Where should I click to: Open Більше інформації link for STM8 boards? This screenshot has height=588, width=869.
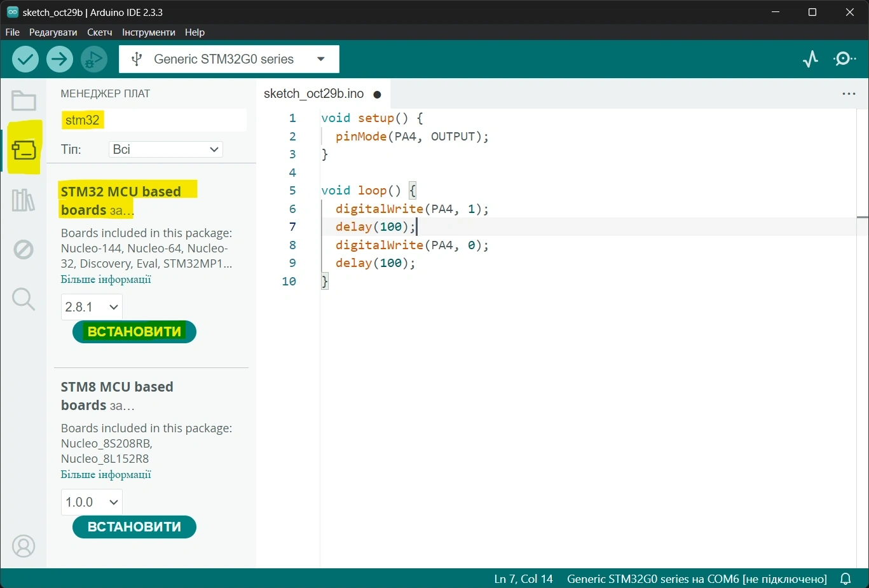(106, 474)
